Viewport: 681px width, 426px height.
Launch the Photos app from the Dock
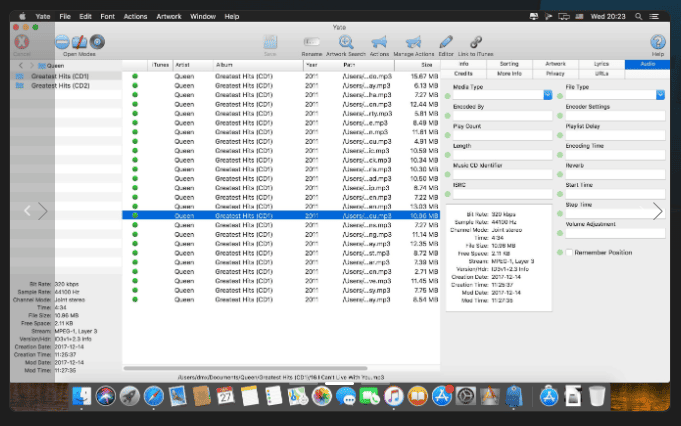click(322, 396)
